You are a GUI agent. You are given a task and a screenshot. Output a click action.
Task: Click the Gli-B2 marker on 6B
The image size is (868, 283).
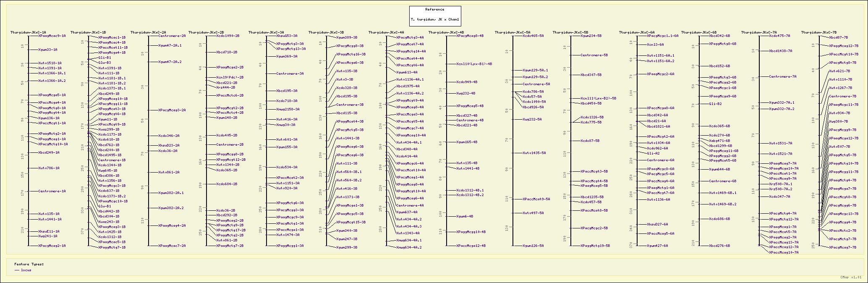coord(715,104)
